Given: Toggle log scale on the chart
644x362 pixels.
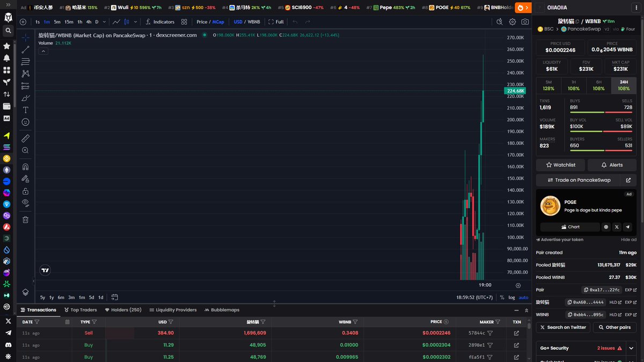Looking at the screenshot, I should (511, 297).
